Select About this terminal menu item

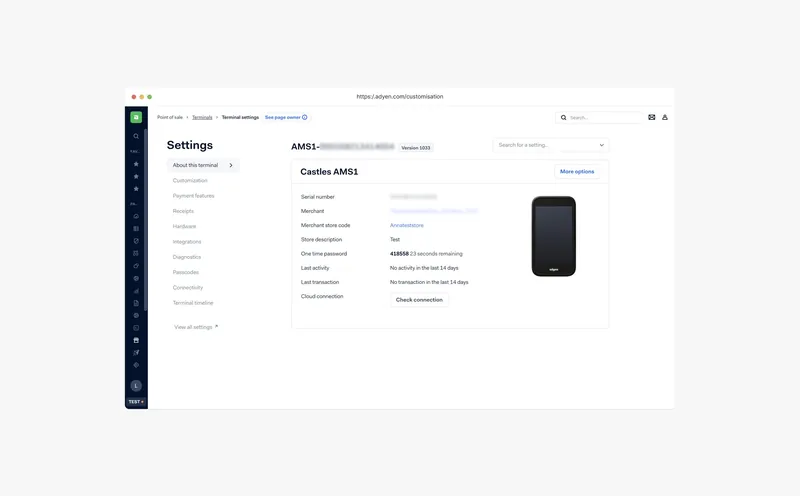click(x=203, y=165)
